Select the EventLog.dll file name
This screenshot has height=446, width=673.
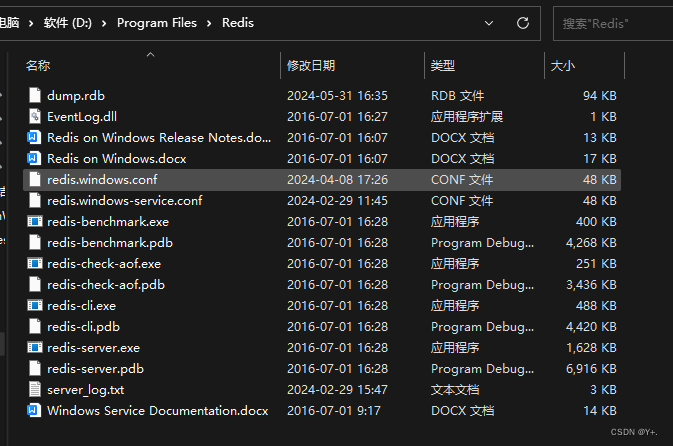point(82,116)
